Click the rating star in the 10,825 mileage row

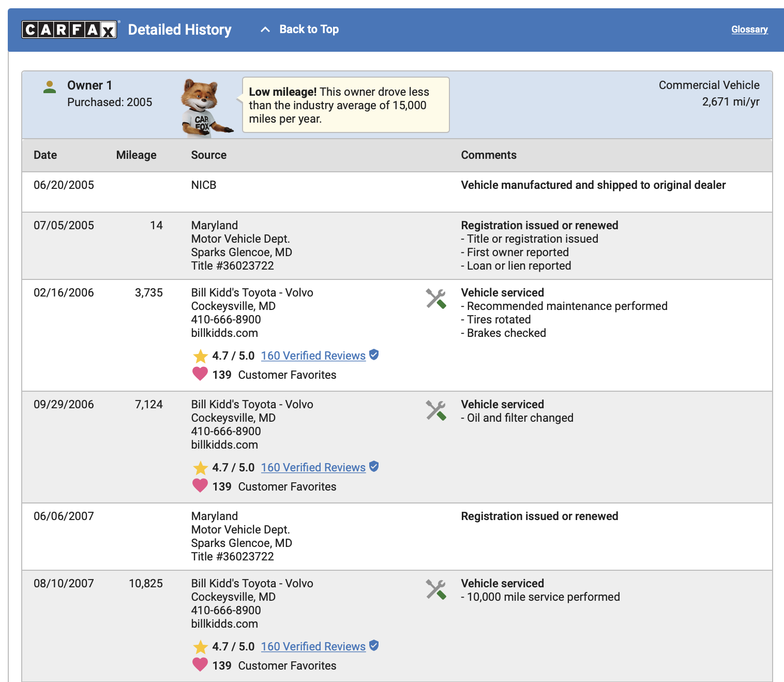[200, 647]
